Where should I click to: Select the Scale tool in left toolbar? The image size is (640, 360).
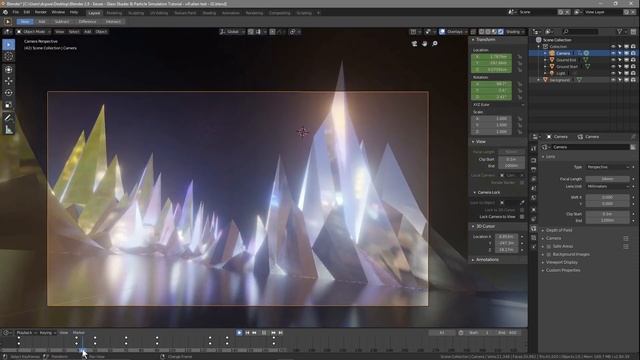(9, 105)
